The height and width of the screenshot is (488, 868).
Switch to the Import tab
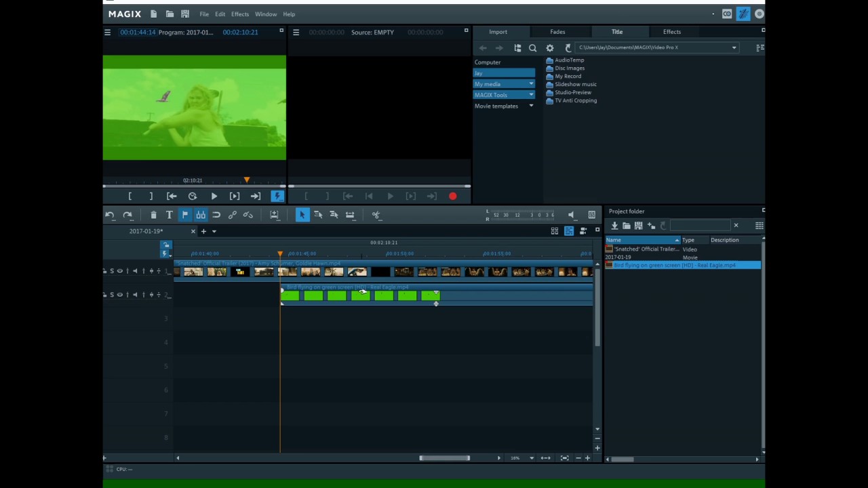[x=498, y=32]
